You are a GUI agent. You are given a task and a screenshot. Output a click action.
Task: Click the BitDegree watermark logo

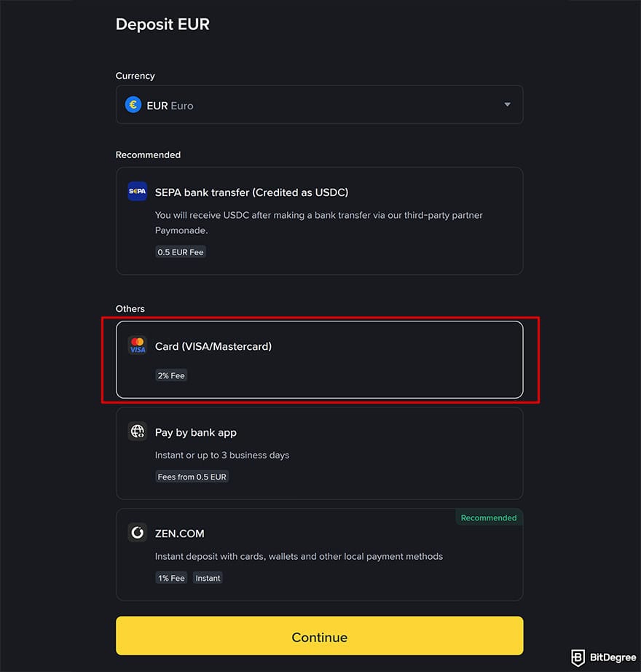(603, 657)
